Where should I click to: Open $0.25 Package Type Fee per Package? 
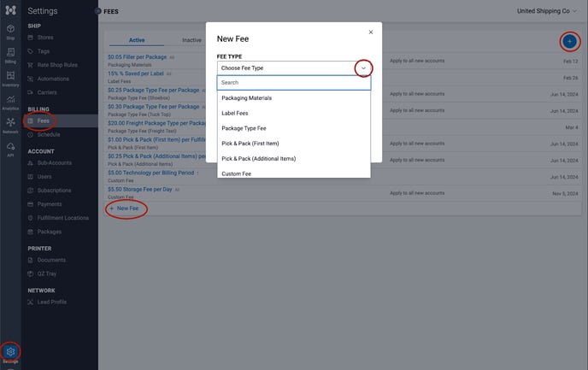tap(153, 90)
